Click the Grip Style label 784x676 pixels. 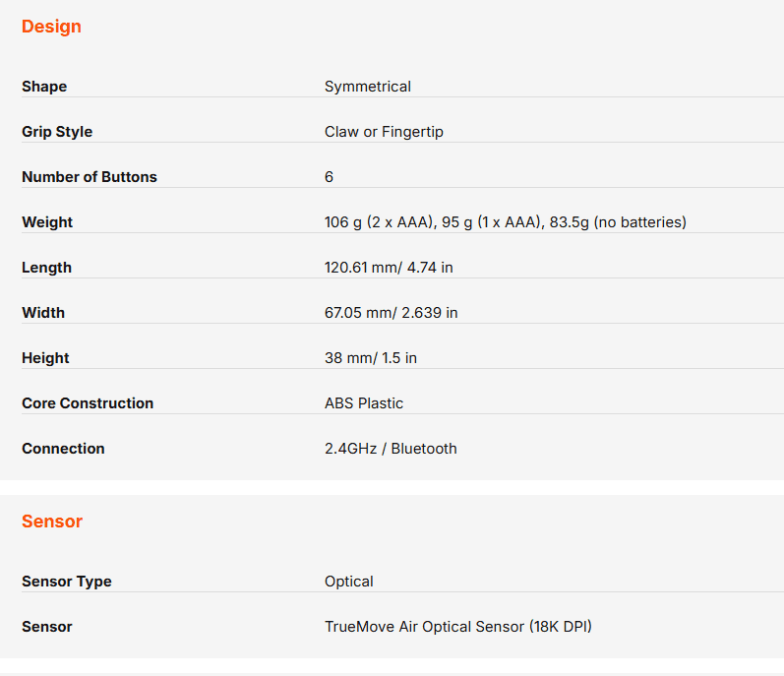pos(57,132)
